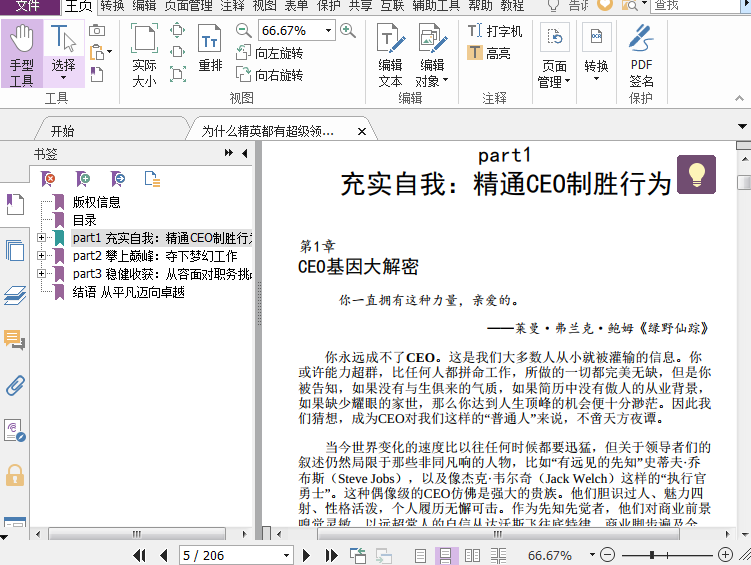
Task: Select the Typewriter (打字机) tool
Action: pos(495,31)
